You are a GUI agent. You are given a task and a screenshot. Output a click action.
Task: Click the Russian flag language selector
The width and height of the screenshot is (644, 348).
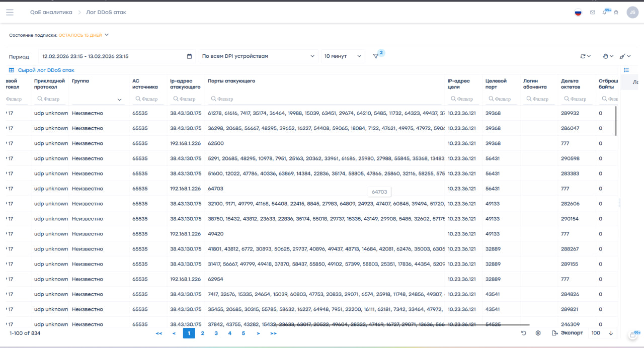[x=578, y=13]
